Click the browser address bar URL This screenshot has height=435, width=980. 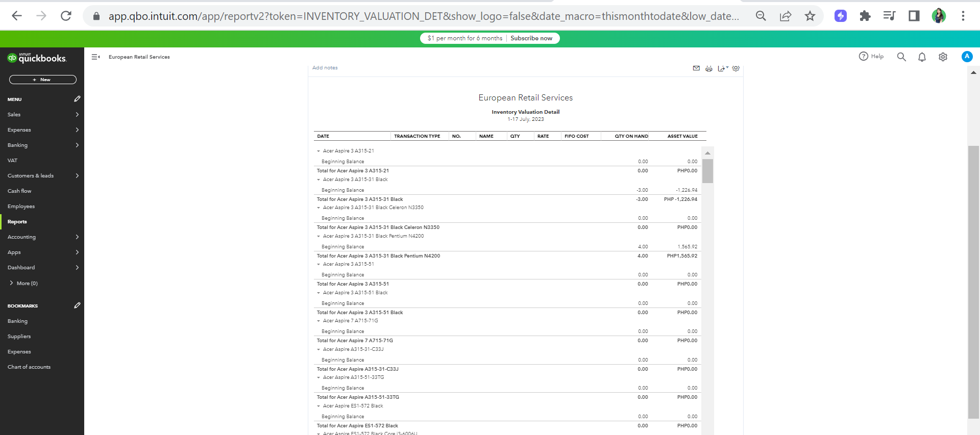coord(424,16)
